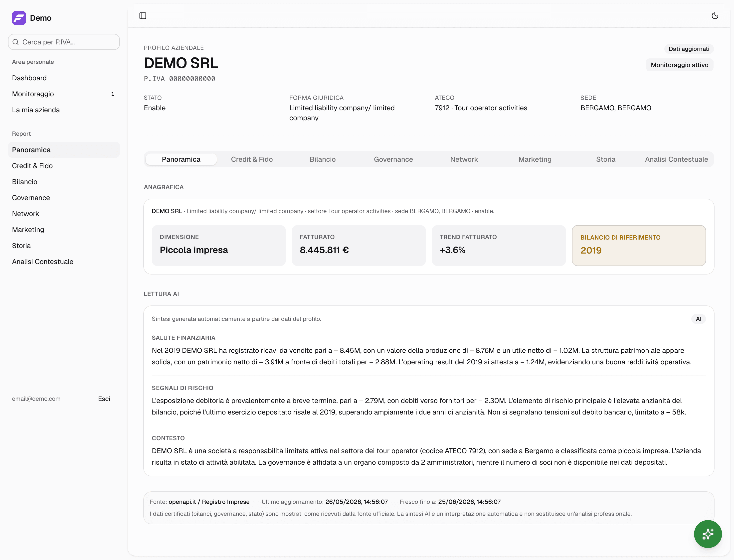The height and width of the screenshot is (560, 734).
Task: Focus the Cerca per P.IVA search field
Action: (x=64, y=42)
